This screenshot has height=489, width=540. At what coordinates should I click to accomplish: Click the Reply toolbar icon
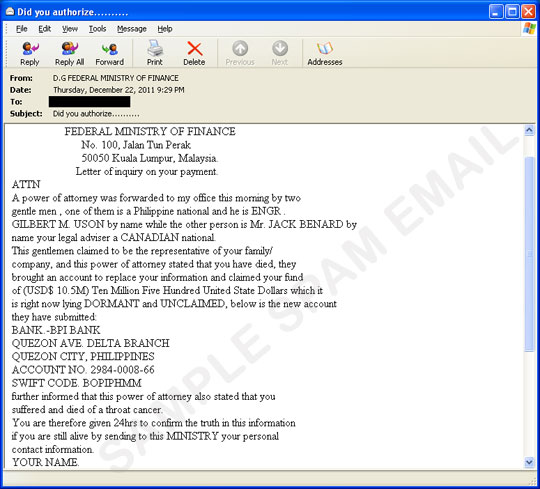coord(30,49)
